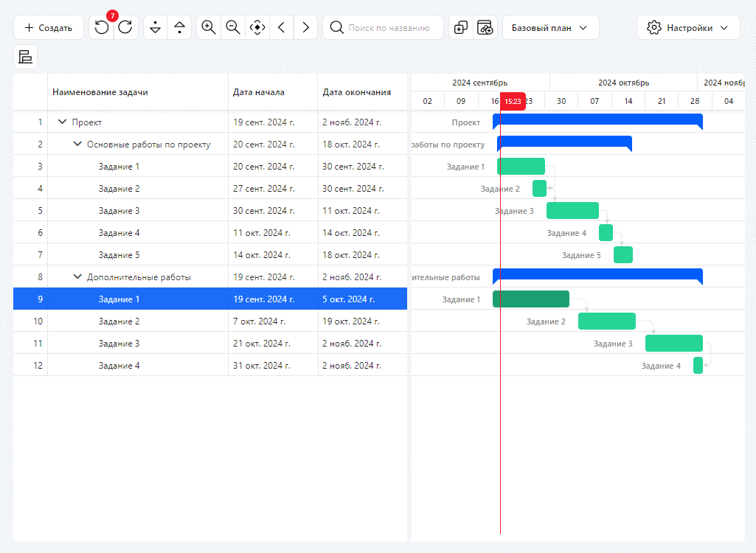Viewport: 756px width, 553px height.
Task: Click the search by name field
Action: point(384,27)
